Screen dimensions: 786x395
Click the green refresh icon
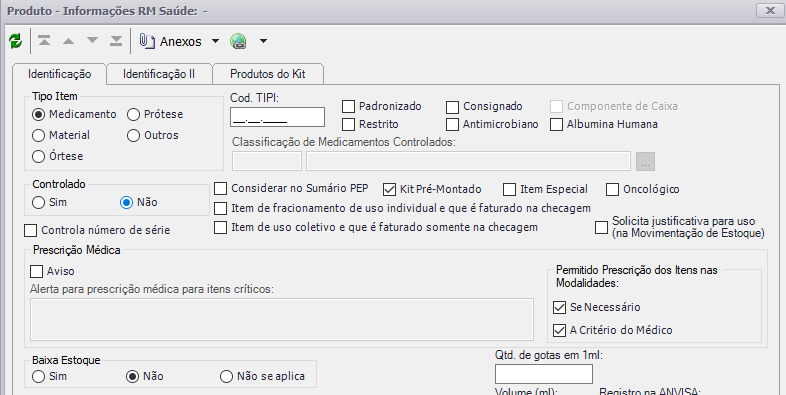point(16,41)
